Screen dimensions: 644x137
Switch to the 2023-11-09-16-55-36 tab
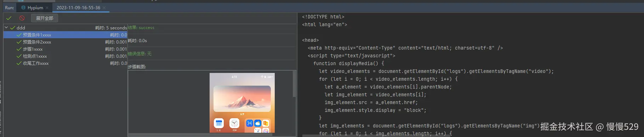(78, 7)
